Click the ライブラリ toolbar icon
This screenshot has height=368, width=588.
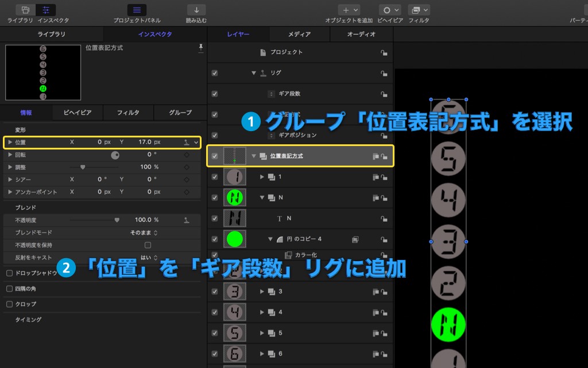25,10
